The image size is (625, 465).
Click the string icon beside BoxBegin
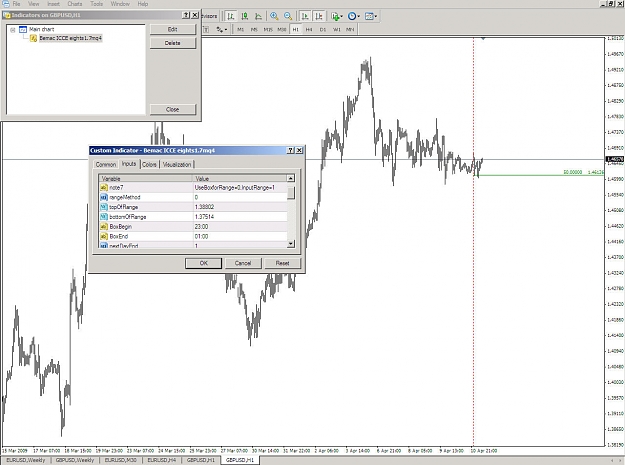tap(104, 226)
